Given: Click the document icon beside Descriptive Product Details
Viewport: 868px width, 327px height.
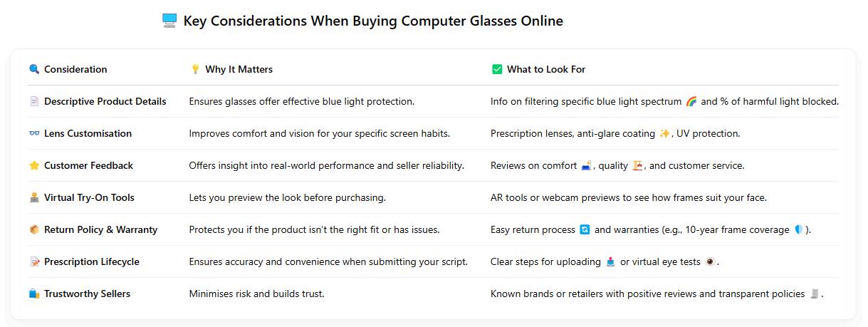Looking at the screenshot, I should 34,101.
